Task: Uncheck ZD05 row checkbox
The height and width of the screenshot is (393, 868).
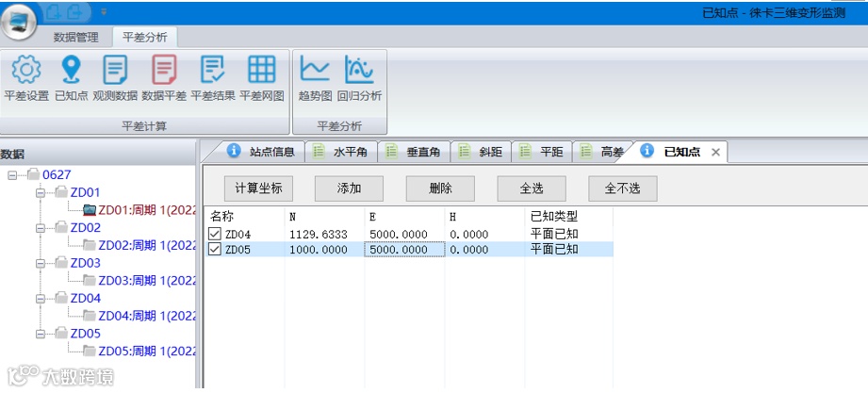Action: click(215, 250)
